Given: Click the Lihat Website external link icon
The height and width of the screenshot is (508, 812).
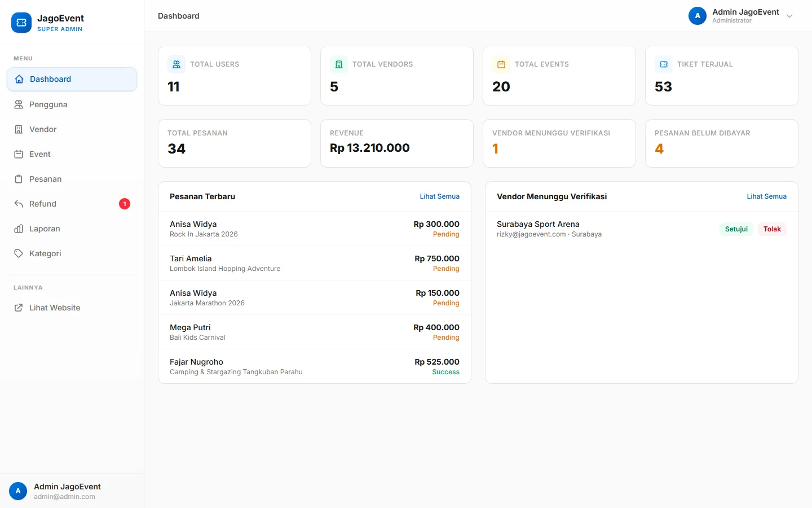Looking at the screenshot, I should pyautogui.click(x=19, y=308).
